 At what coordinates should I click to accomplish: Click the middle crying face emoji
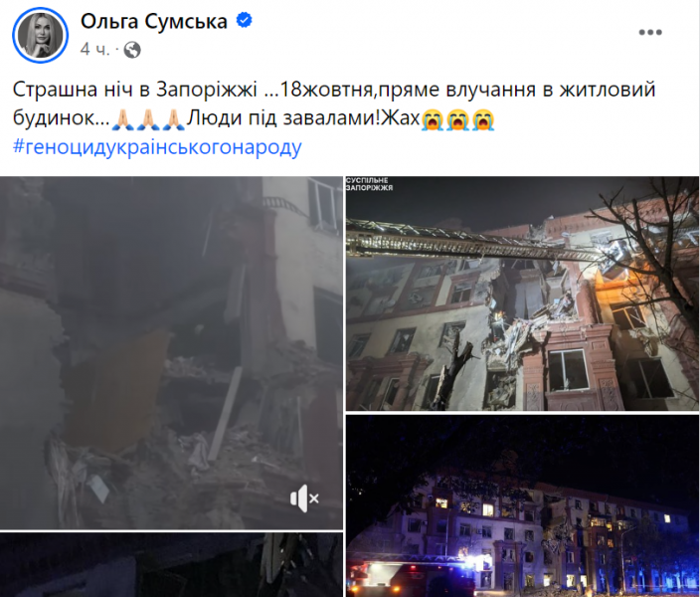458,118
